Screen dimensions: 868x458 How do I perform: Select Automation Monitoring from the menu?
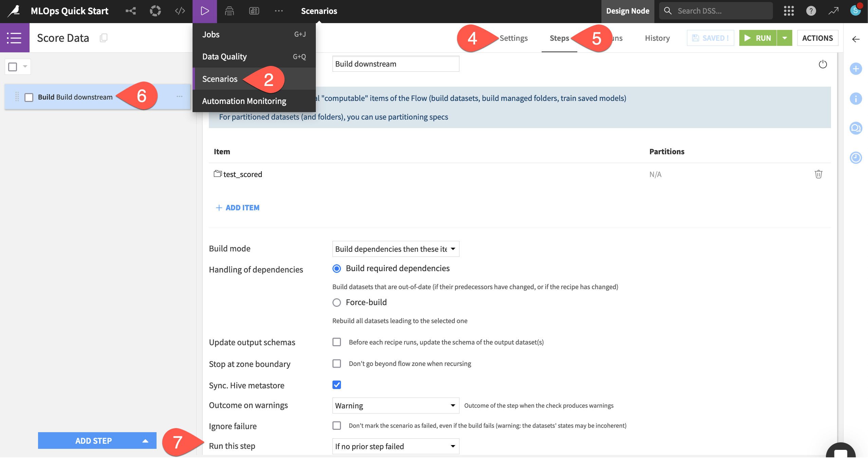(244, 101)
